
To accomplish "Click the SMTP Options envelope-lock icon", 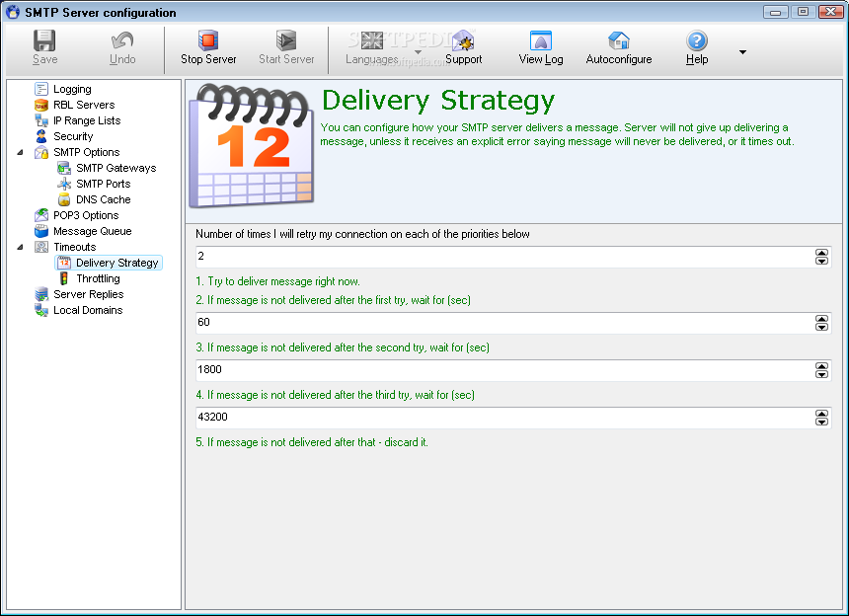I will pos(41,152).
